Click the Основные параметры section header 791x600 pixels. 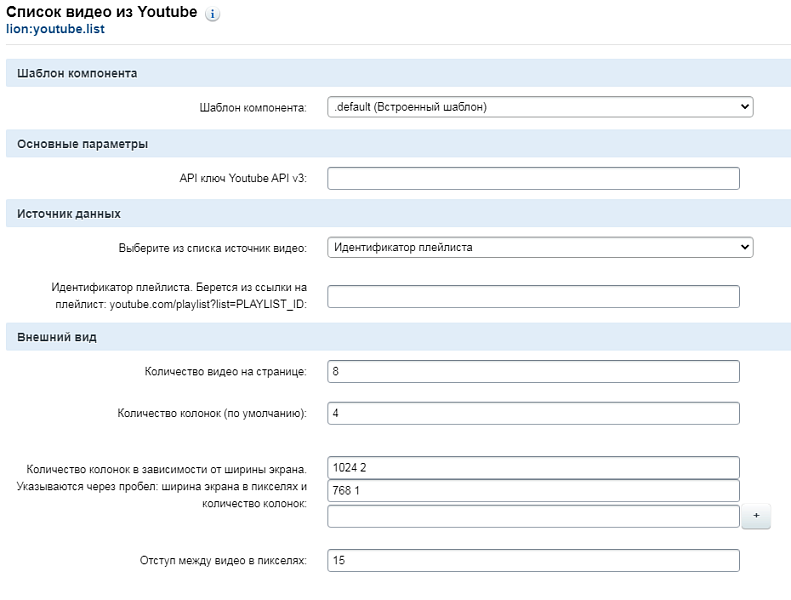[x=82, y=144]
